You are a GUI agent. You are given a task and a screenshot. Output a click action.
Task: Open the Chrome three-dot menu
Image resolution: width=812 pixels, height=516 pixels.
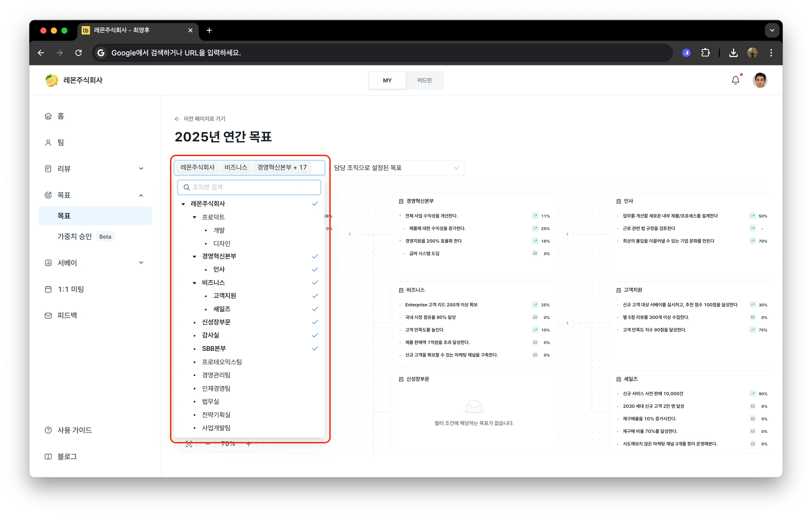tap(771, 53)
